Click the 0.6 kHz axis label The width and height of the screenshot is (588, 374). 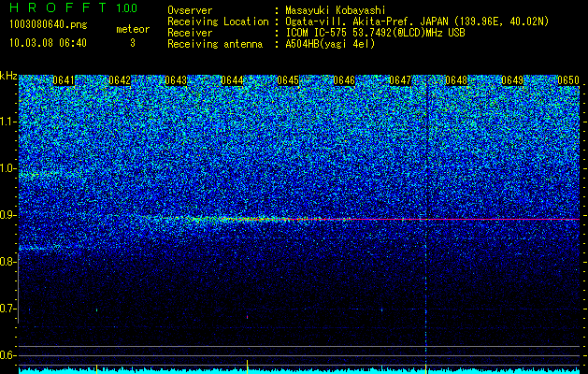(7, 355)
